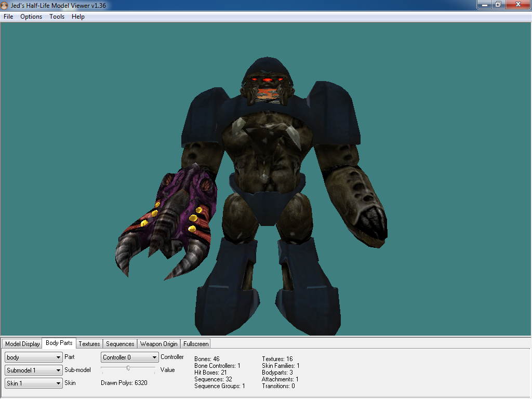Expand the Controller 0 dropdown
Viewport: 532px width, 399px height.
coord(129,357)
